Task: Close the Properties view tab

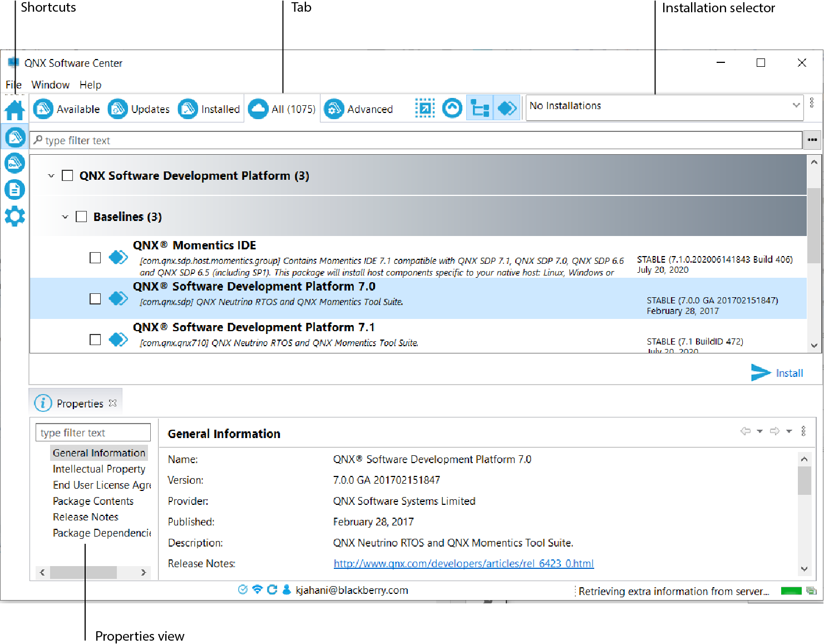Action: [113, 403]
